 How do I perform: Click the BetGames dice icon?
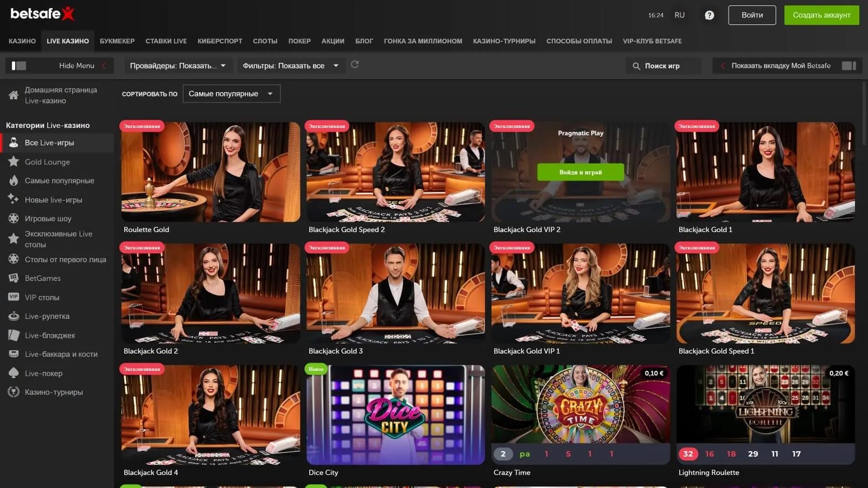[14, 278]
